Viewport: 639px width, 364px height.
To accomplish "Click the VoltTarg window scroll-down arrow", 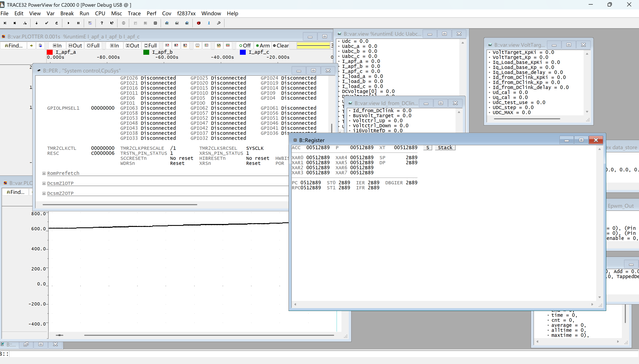I will pyautogui.click(x=587, y=112).
